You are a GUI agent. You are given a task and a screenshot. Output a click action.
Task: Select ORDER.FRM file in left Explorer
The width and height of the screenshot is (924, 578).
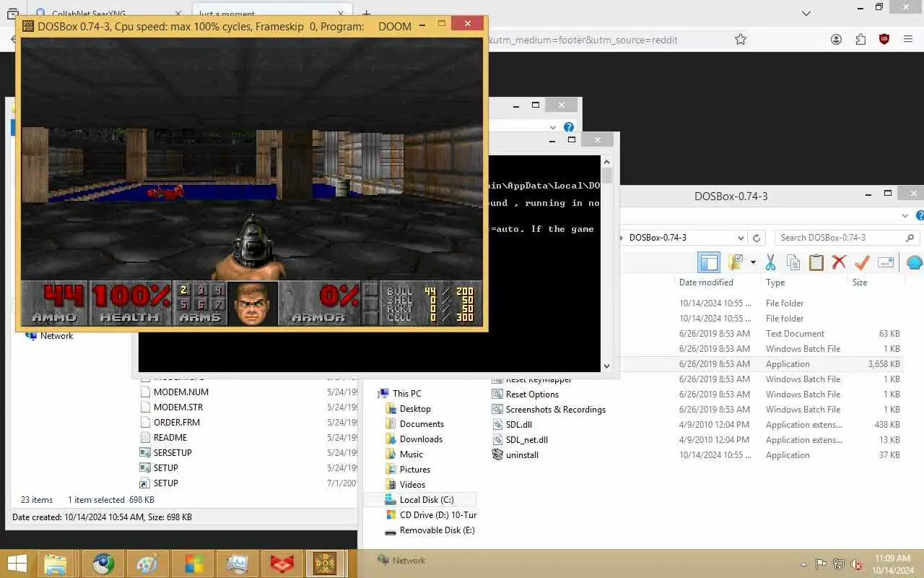coord(170,423)
